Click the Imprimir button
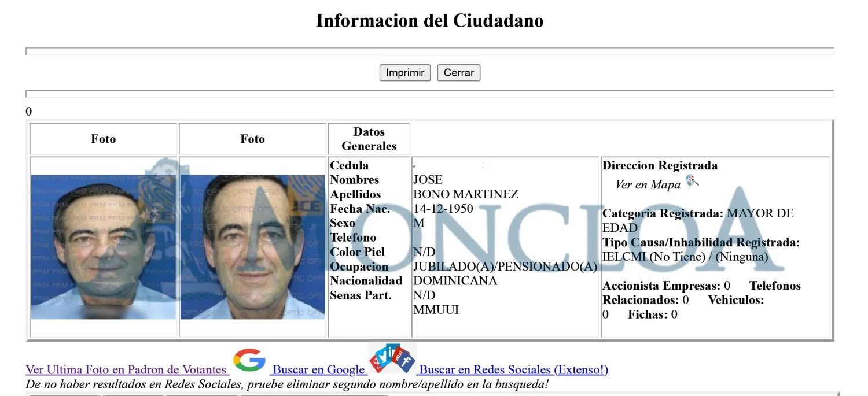Screen dimensions: 868x396 tap(405, 73)
